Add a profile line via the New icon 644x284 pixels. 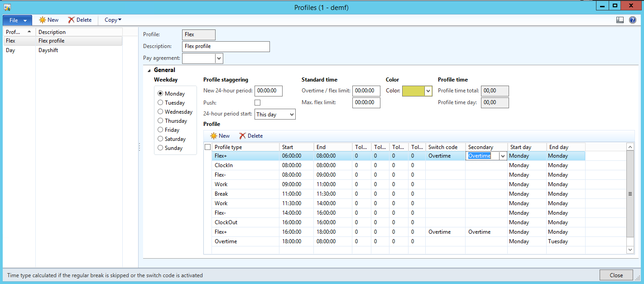[220, 135]
